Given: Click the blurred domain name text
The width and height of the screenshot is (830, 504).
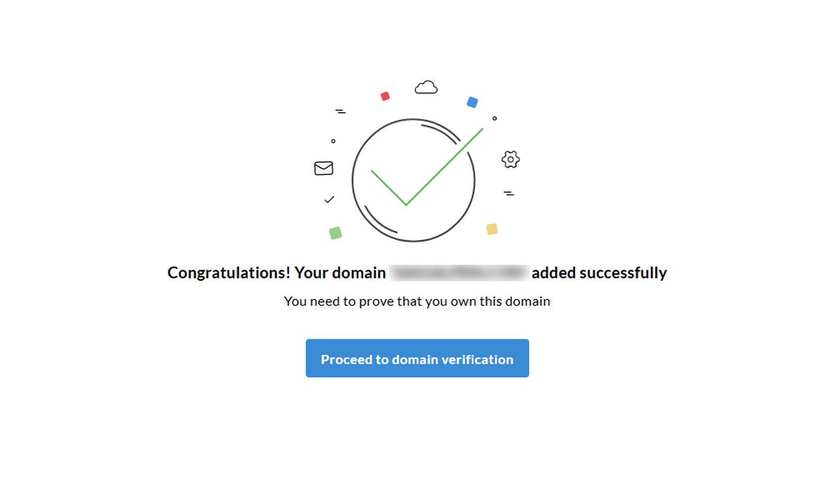Looking at the screenshot, I should [458, 272].
